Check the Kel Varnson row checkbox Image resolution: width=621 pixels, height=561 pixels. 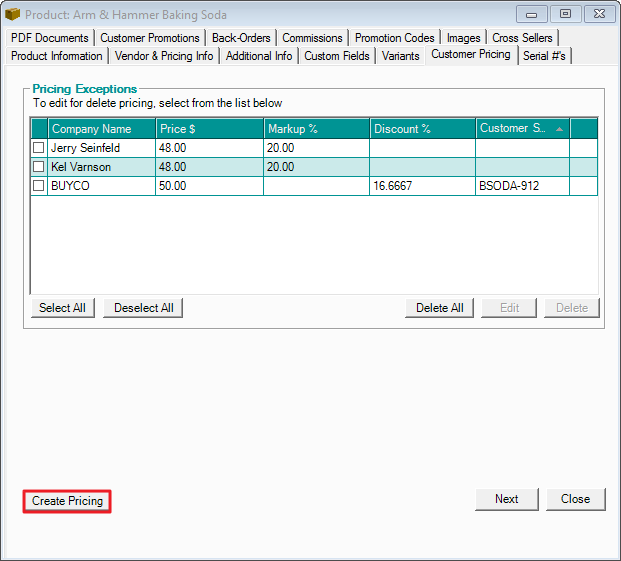tap(39, 167)
